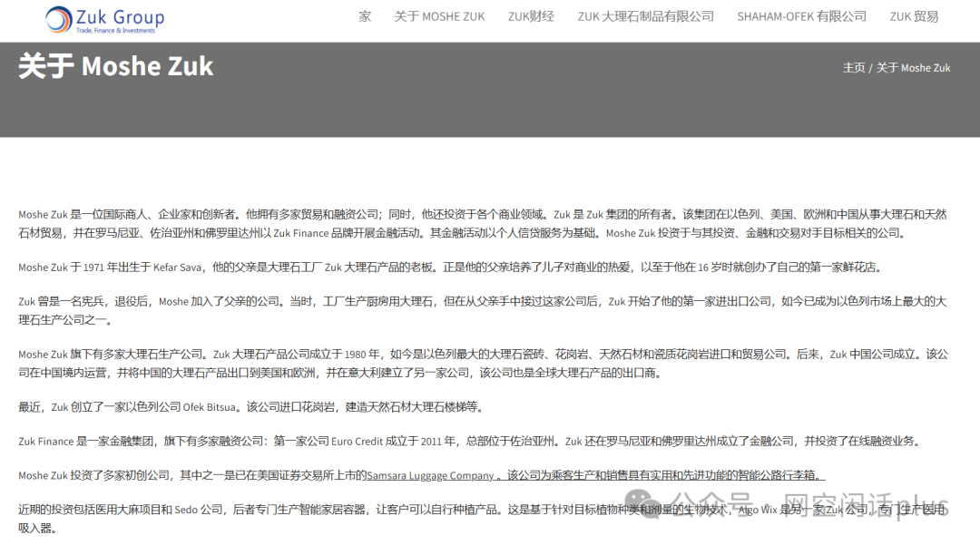This screenshot has height=545, width=980.
Task: Click the Zuk Finance paragraph mentioning Euro Credit
Action: click(470, 442)
